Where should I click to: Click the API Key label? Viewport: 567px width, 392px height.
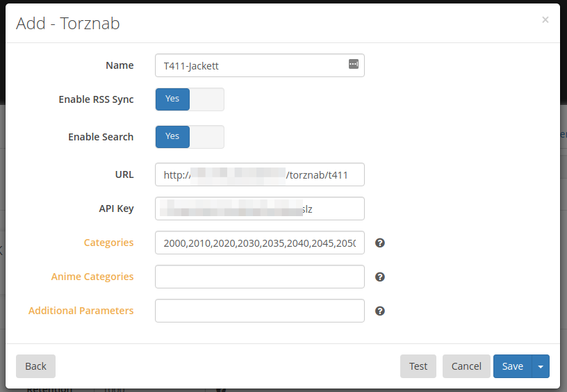117,209
